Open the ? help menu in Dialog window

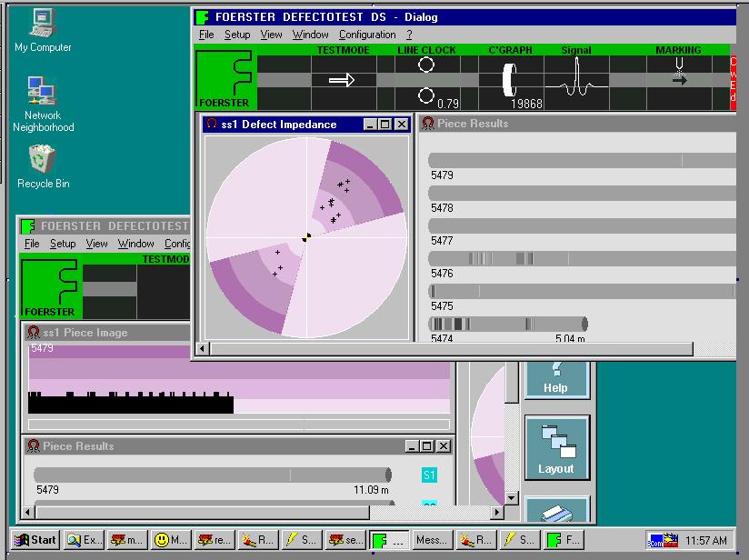[x=409, y=35]
